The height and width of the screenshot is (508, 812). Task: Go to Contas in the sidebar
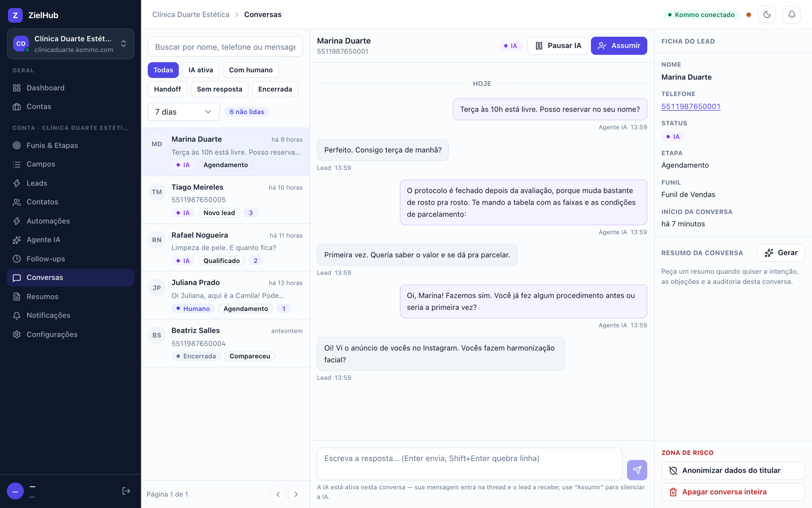click(70, 107)
